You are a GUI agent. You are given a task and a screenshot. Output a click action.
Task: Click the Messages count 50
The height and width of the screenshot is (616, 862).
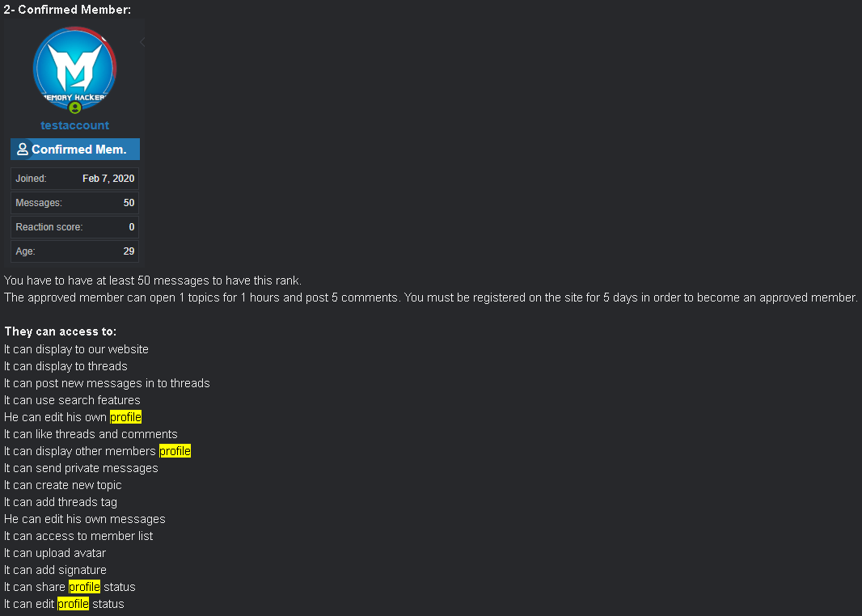pyautogui.click(x=129, y=203)
